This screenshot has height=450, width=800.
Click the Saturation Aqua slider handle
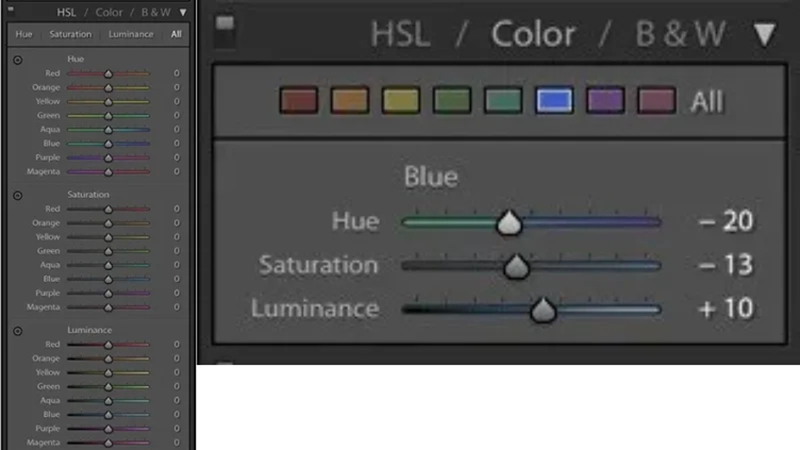[108, 266]
